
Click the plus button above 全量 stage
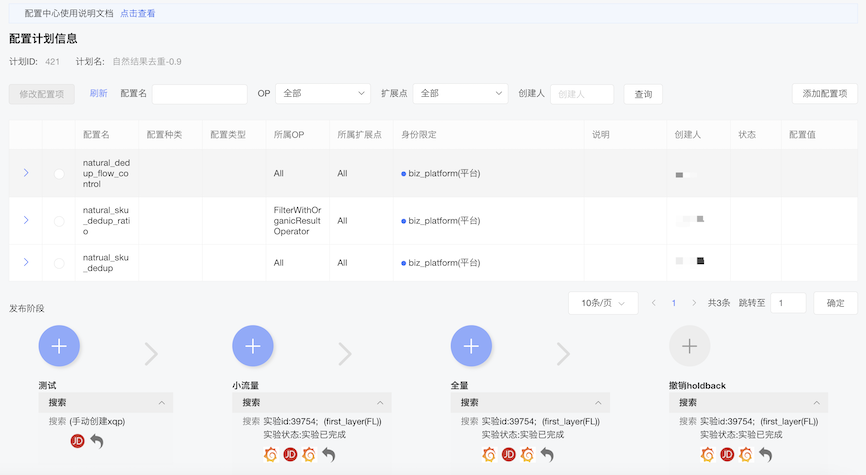tap(471, 346)
